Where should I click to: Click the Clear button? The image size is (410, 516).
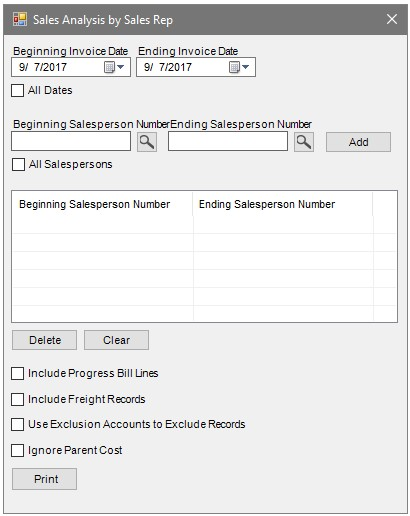(x=116, y=340)
